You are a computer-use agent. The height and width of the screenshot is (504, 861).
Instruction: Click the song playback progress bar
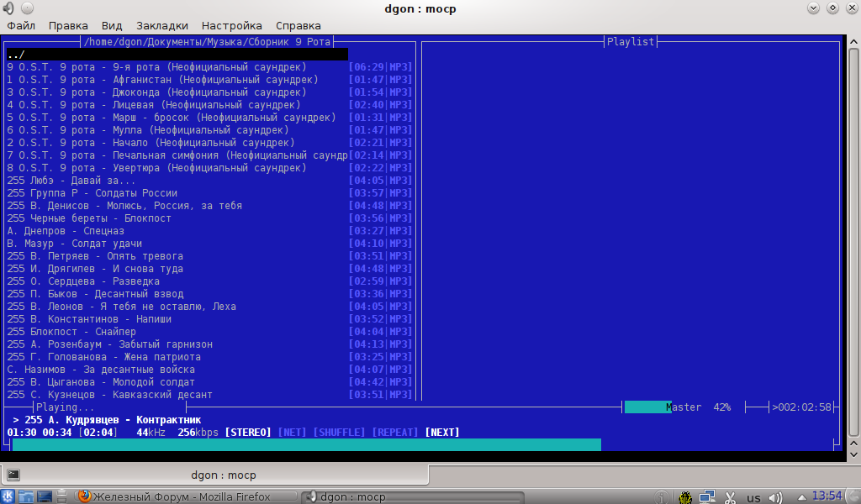point(307,444)
